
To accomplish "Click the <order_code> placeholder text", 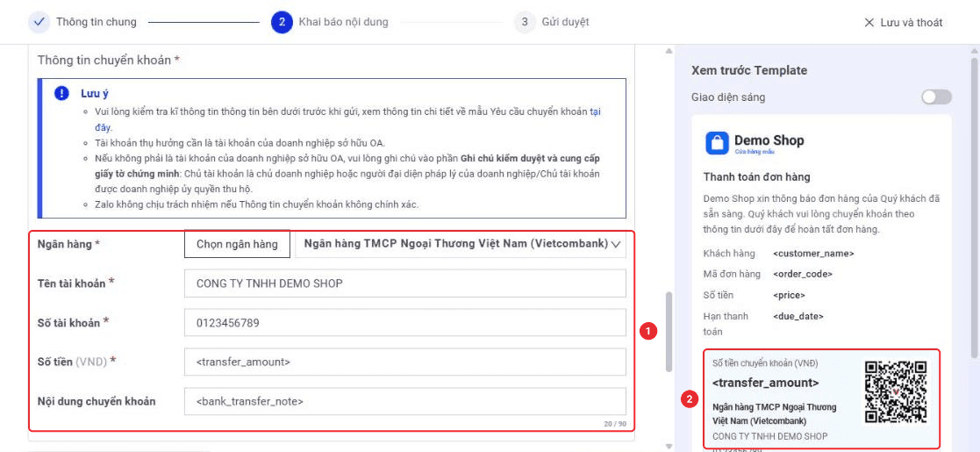I will coord(803,274).
